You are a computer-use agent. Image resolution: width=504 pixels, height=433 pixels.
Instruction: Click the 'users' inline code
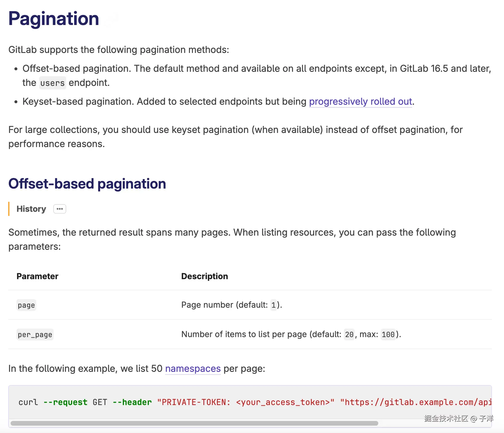[52, 83]
